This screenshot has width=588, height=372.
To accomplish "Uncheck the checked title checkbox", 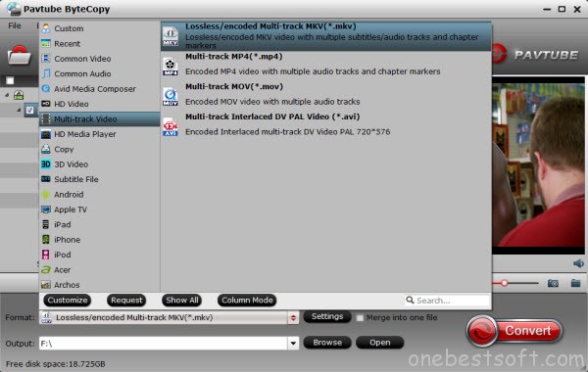I will pyautogui.click(x=30, y=111).
